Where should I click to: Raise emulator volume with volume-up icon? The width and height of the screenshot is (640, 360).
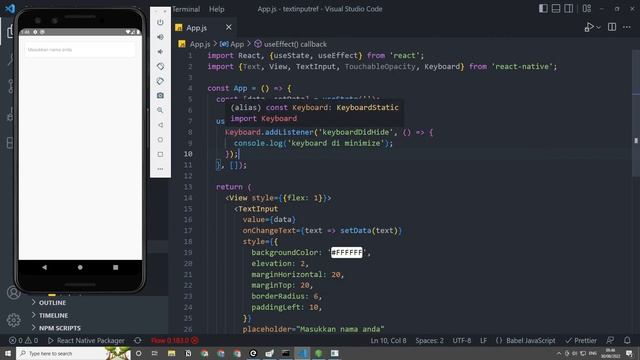[160, 37]
